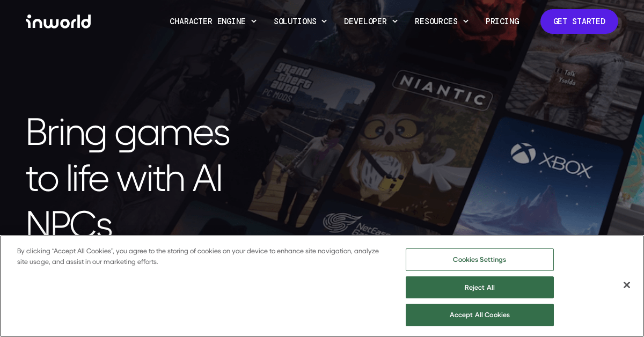Open the Developer dropdown menu
Image resolution: width=644 pixels, height=337 pixels.
pos(371,21)
